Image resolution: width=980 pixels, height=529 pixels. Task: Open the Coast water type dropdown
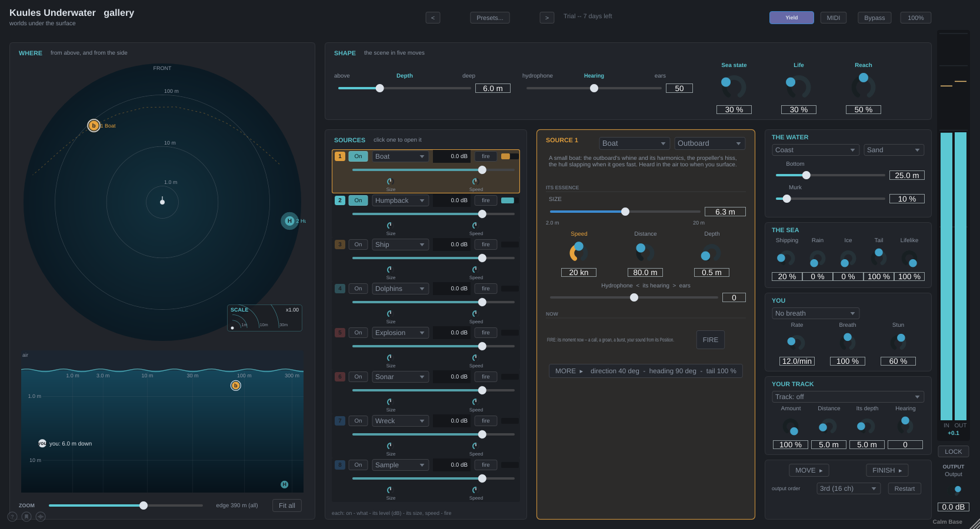(x=815, y=150)
